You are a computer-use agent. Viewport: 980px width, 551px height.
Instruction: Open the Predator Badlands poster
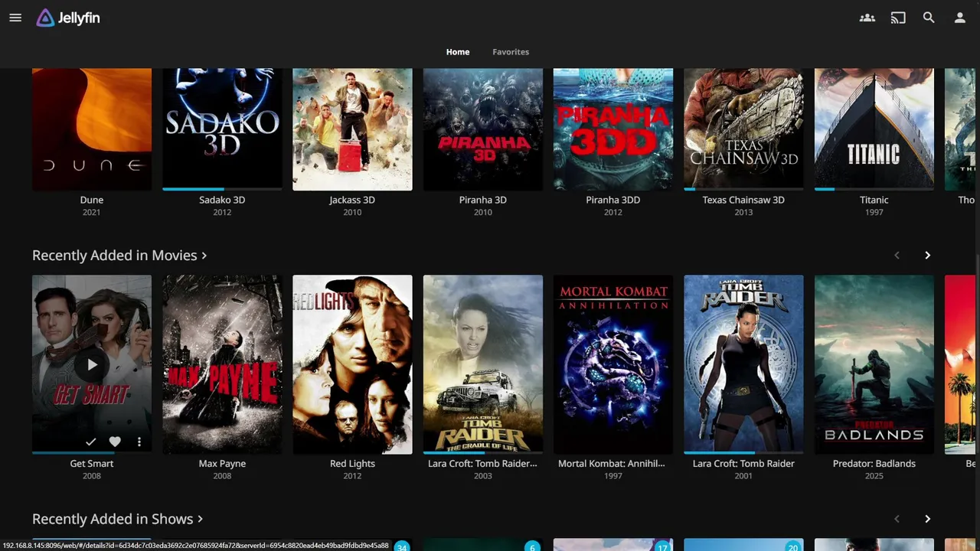click(874, 364)
